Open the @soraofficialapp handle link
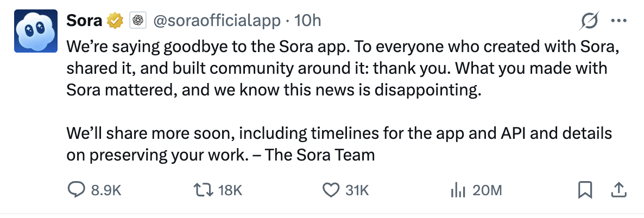 [x=218, y=21]
